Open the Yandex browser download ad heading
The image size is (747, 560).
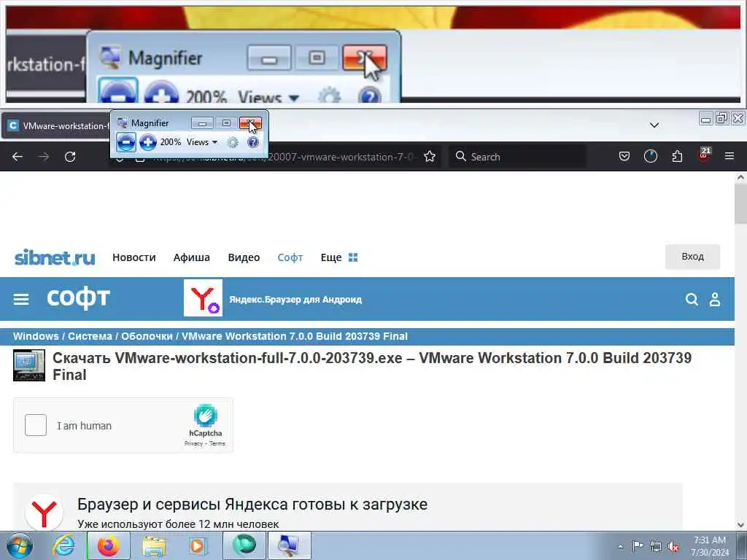[252, 504]
